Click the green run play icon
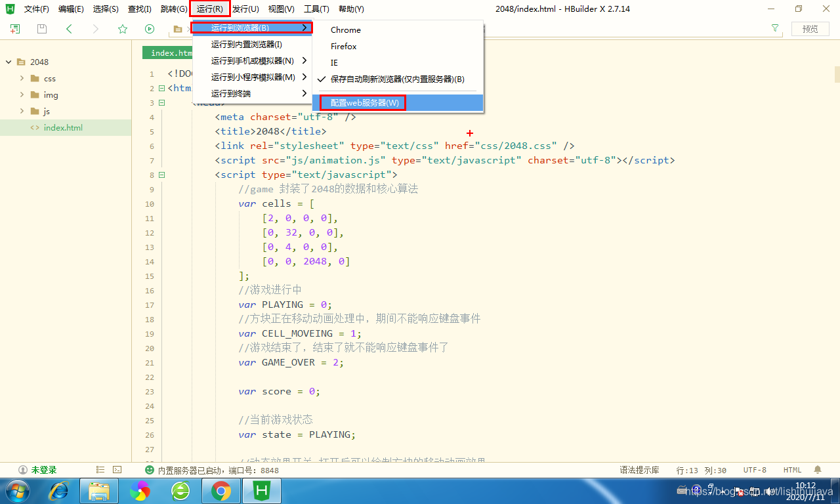 click(x=150, y=29)
